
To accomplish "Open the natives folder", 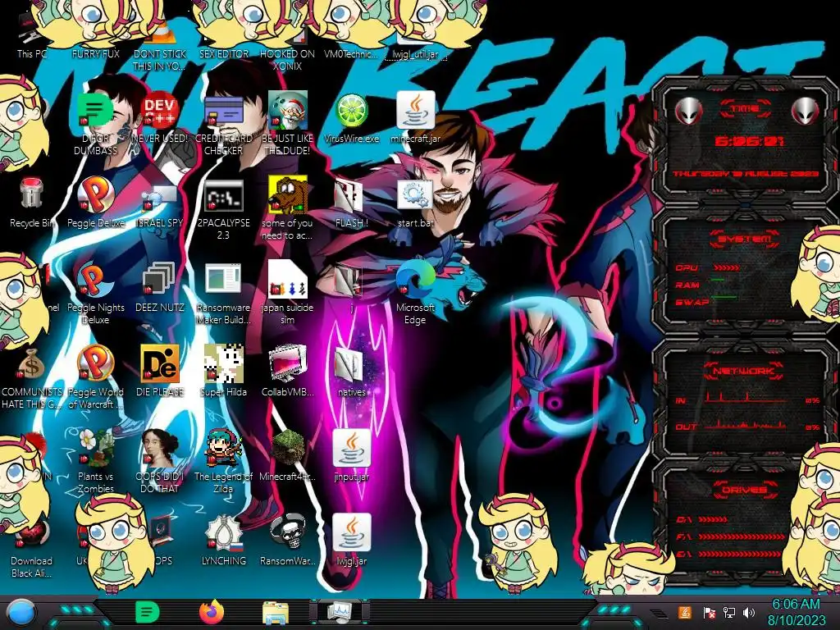I will 349,365.
